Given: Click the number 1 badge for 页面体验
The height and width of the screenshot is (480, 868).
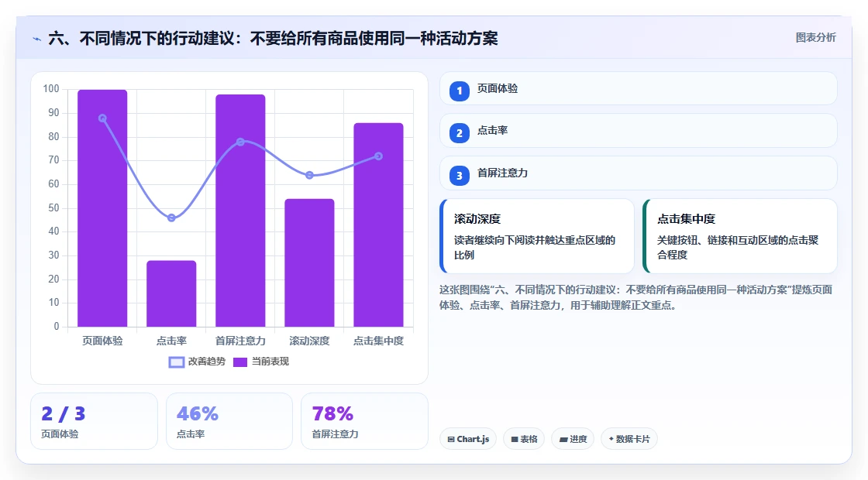Looking at the screenshot, I should [x=459, y=91].
